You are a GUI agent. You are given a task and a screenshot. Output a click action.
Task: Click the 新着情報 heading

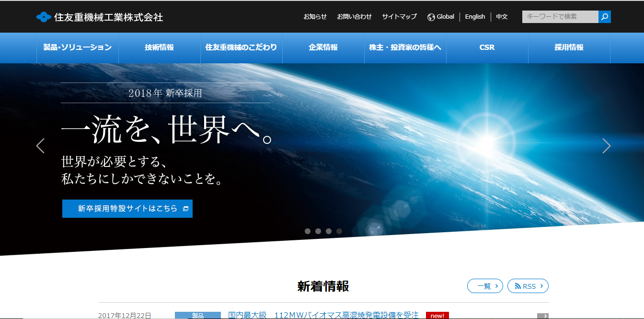[323, 286]
